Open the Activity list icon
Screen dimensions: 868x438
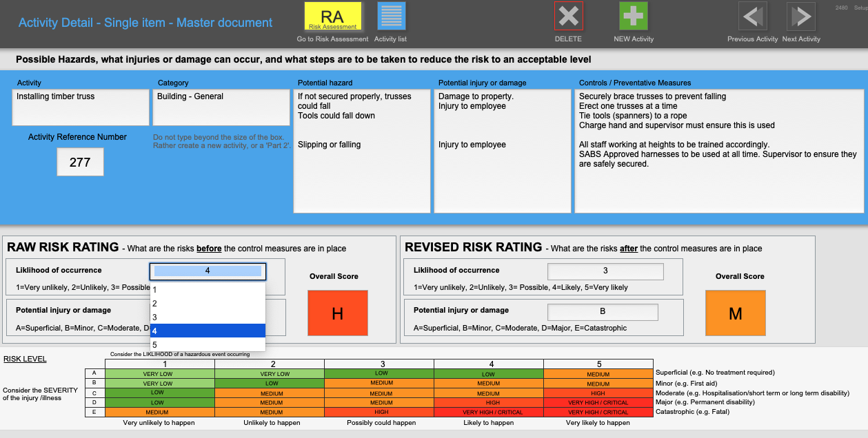(391, 17)
